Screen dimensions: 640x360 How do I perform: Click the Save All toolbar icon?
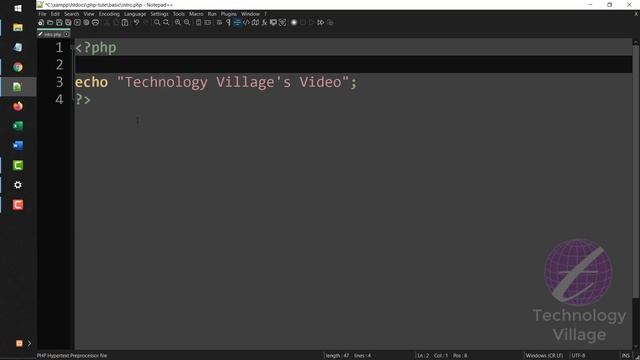click(68, 22)
